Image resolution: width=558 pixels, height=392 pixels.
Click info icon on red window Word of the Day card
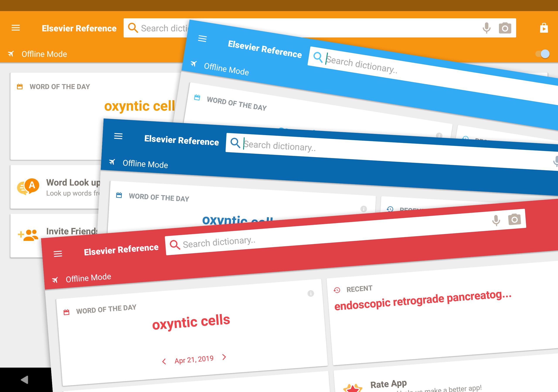click(x=311, y=294)
